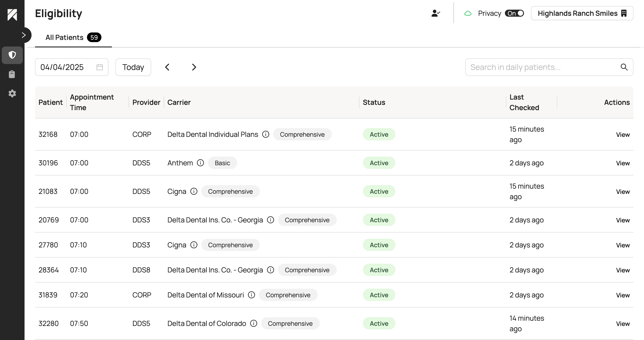Open the Highlands Ranch Smiles location selector

(582, 13)
